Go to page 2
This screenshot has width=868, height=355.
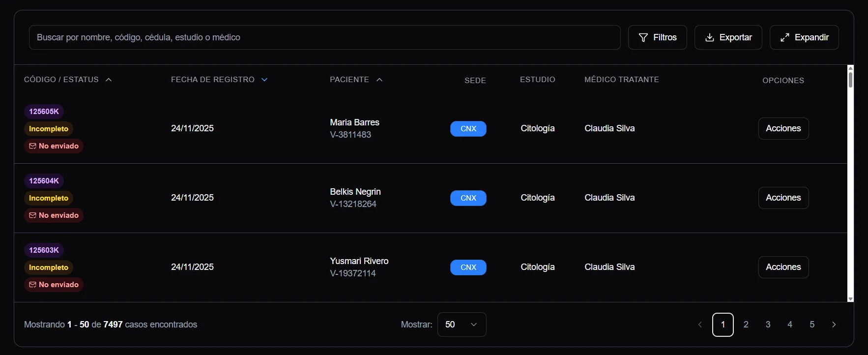coord(746,325)
